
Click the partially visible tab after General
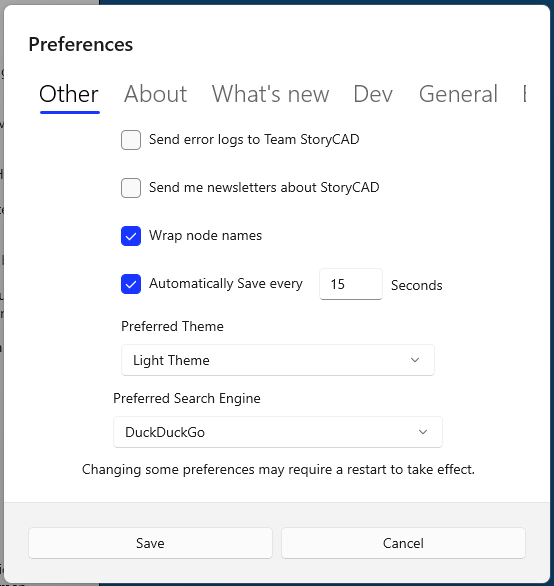click(524, 94)
